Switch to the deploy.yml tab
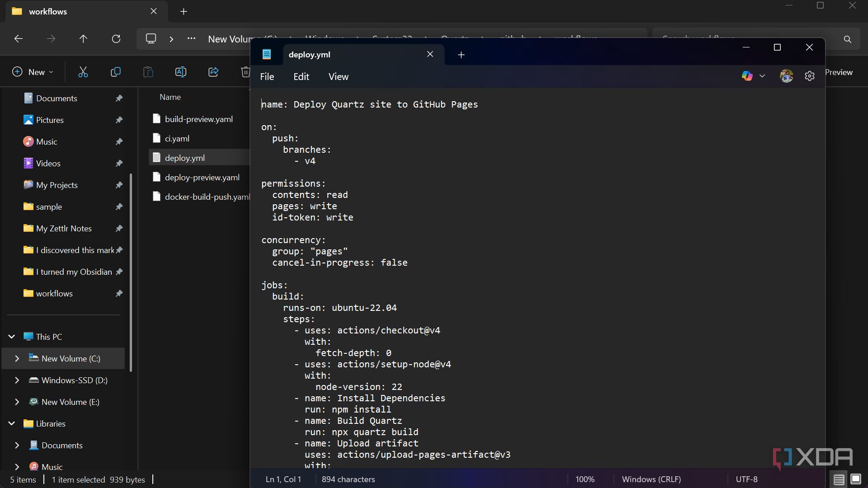Image resolution: width=868 pixels, height=488 pixels. (309, 54)
